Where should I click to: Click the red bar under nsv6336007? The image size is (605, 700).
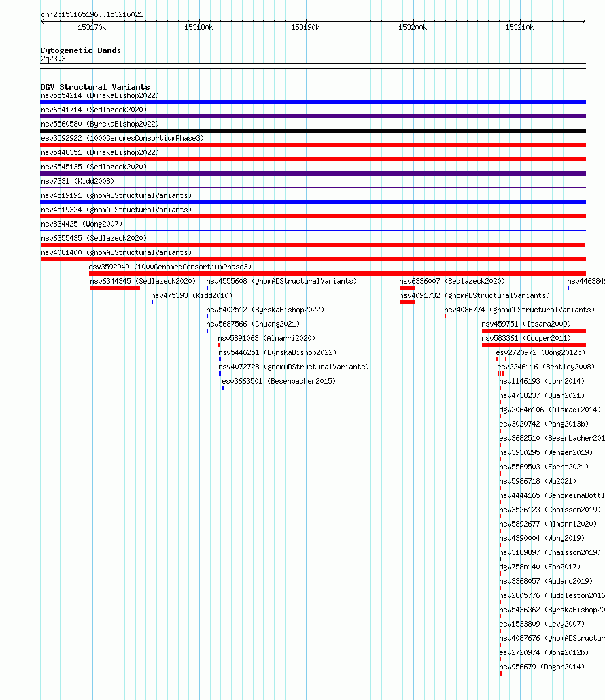click(x=407, y=288)
